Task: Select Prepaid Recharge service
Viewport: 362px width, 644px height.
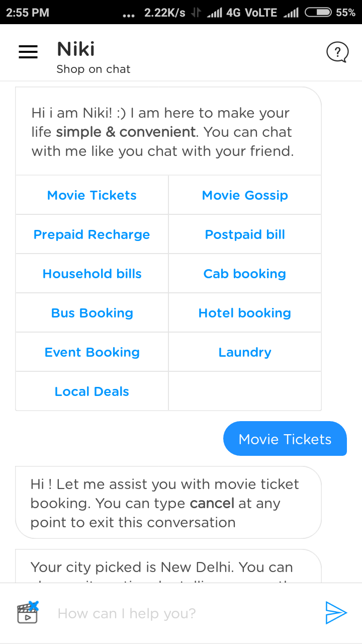Action: click(92, 234)
